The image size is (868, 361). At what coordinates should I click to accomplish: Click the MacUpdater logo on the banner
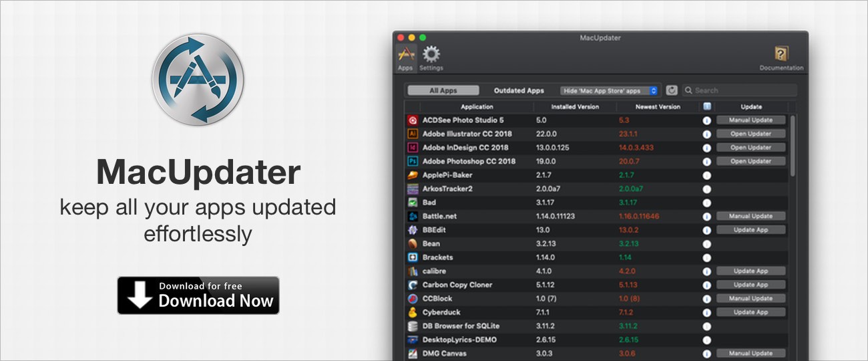[198, 80]
